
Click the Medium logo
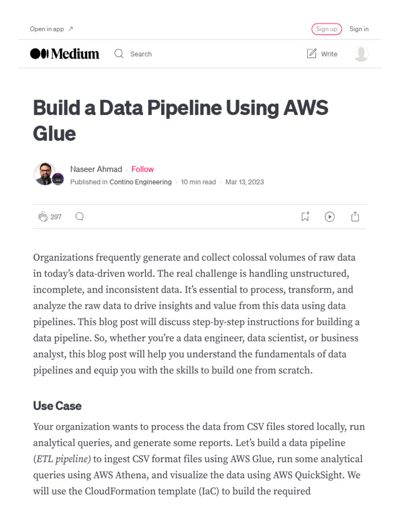point(64,54)
